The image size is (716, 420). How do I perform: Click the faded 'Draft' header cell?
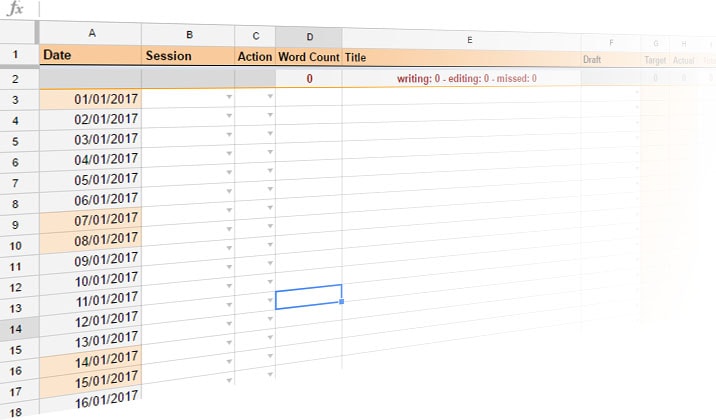[x=611, y=60]
